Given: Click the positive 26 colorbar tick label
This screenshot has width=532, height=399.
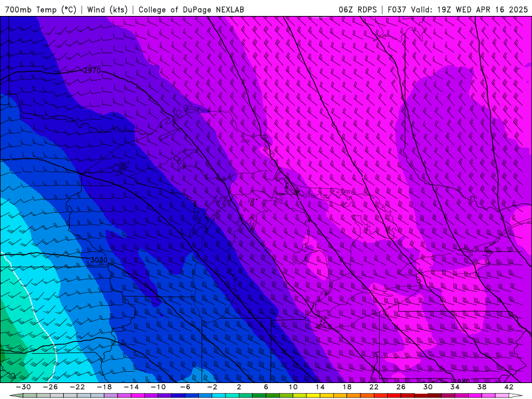Looking at the screenshot, I should 401,387.
